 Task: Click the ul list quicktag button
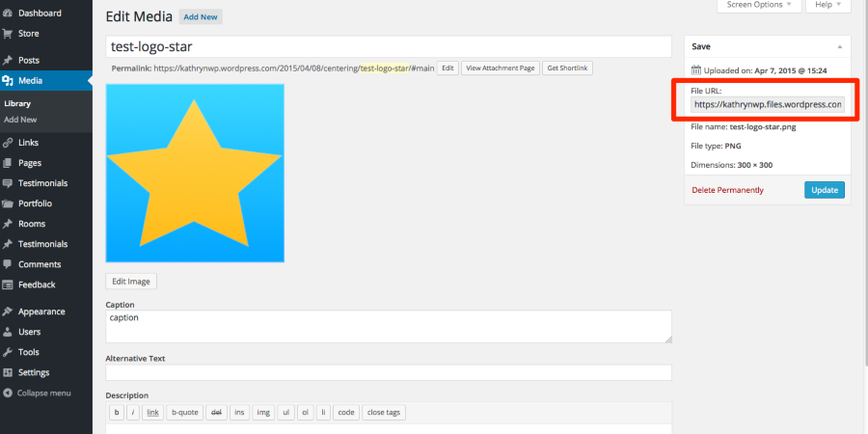pos(285,413)
